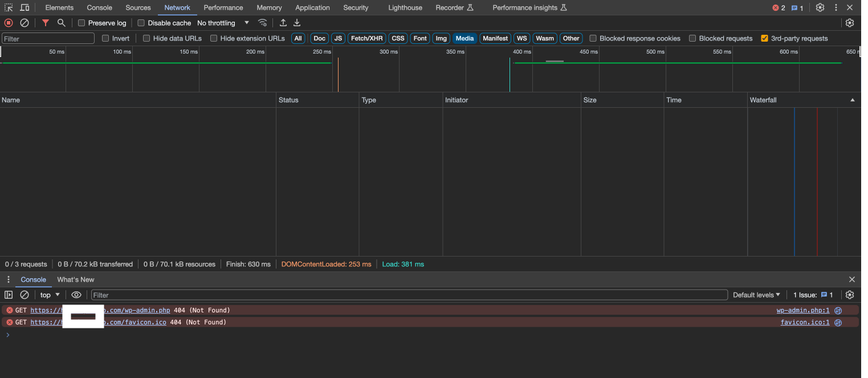
Task: Open the top JavaScript context selector
Action: click(50, 295)
